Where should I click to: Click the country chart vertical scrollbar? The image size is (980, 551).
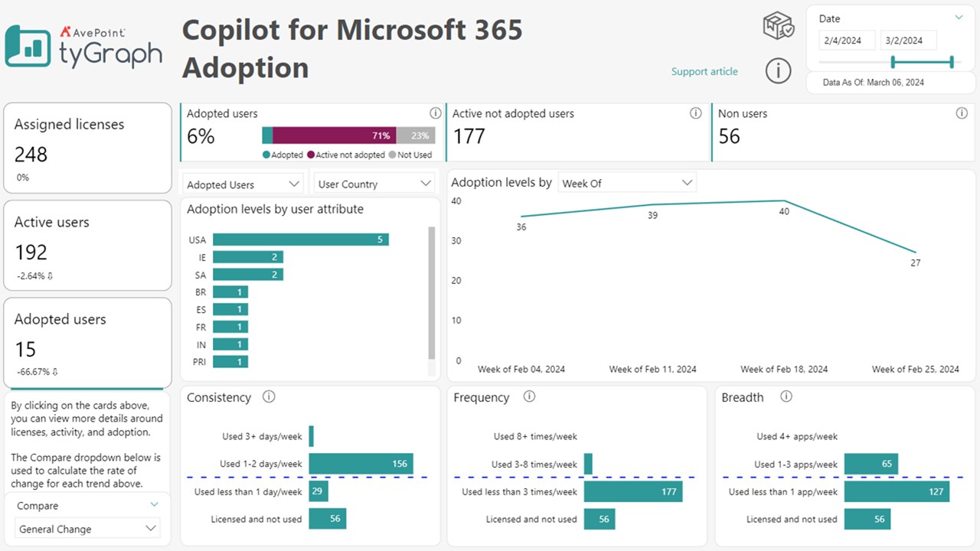click(431, 293)
